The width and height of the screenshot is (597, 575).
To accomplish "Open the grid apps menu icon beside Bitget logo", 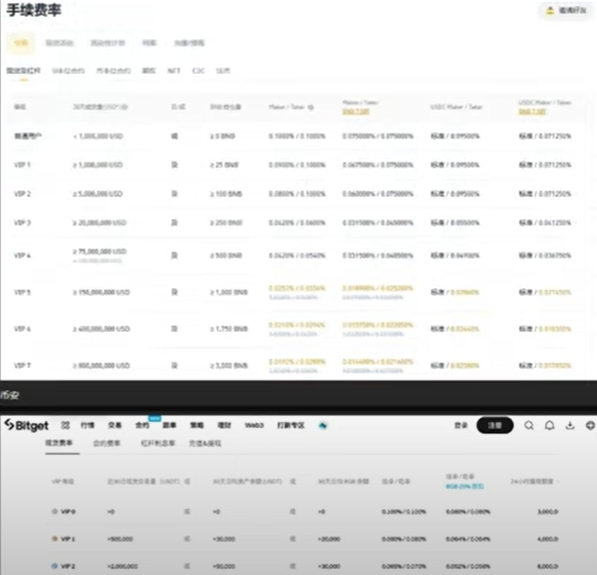I will tap(65, 425).
